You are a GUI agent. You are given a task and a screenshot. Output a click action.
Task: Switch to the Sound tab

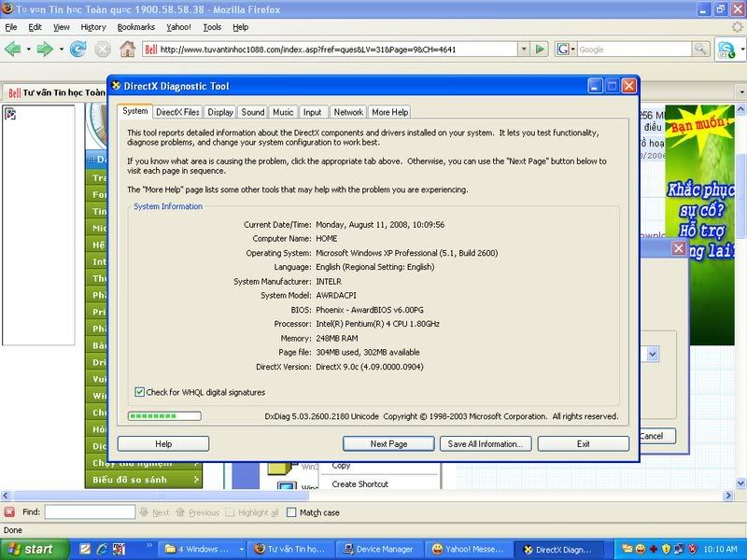click(x=252, y=112)
